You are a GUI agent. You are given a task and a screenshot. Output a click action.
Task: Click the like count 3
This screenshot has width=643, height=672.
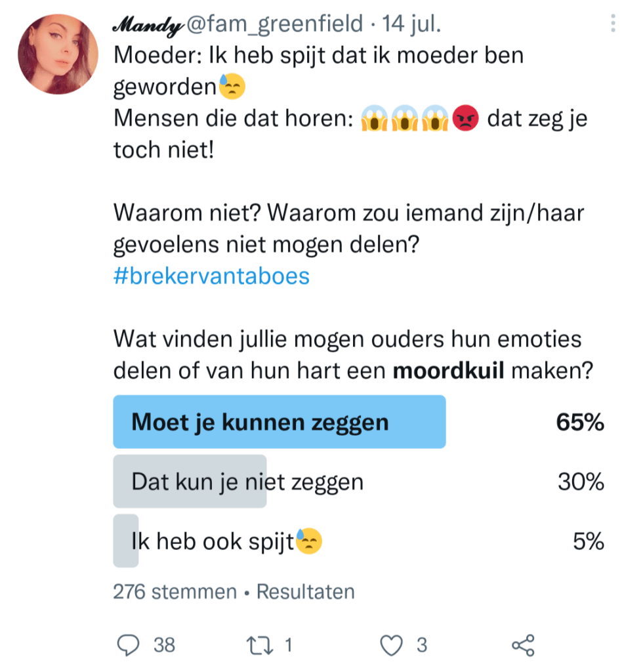422,645
